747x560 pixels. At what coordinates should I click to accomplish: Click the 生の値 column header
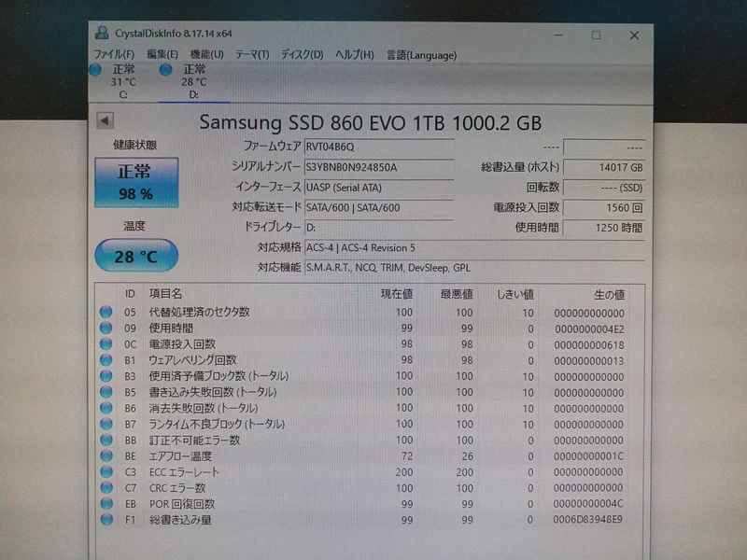[610, 295]
